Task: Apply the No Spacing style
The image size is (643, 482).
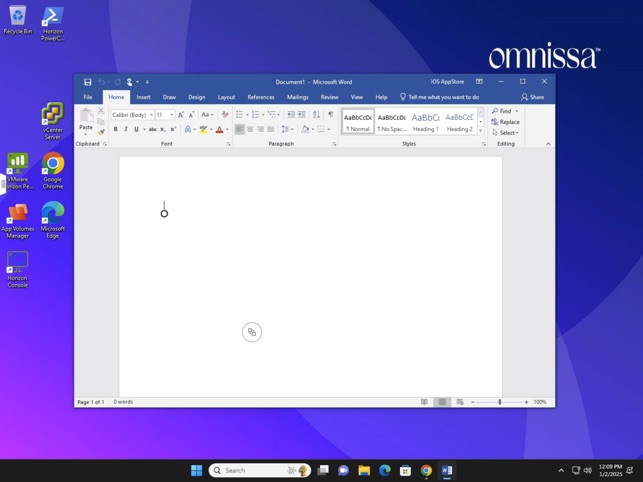Action: point(392,122)
